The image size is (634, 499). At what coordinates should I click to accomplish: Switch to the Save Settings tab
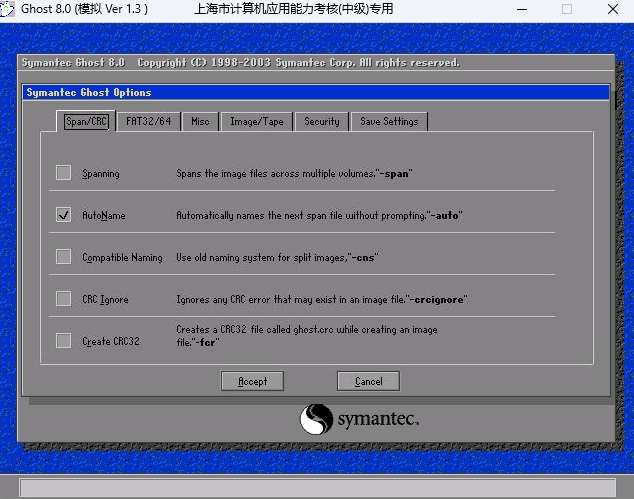[x=389, y=121]
